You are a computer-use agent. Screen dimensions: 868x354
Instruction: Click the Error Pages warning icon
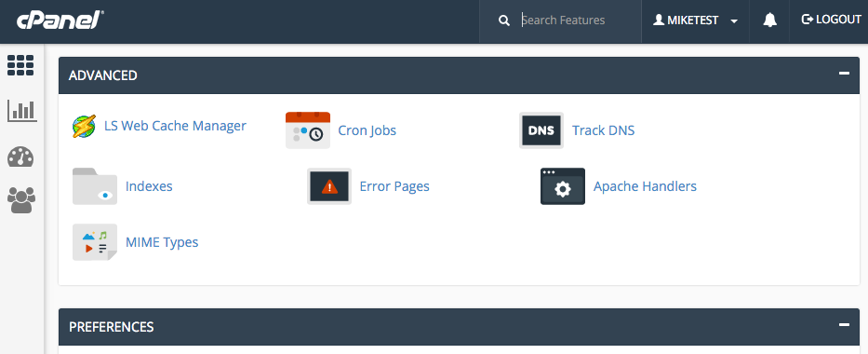tap(329, 186)
